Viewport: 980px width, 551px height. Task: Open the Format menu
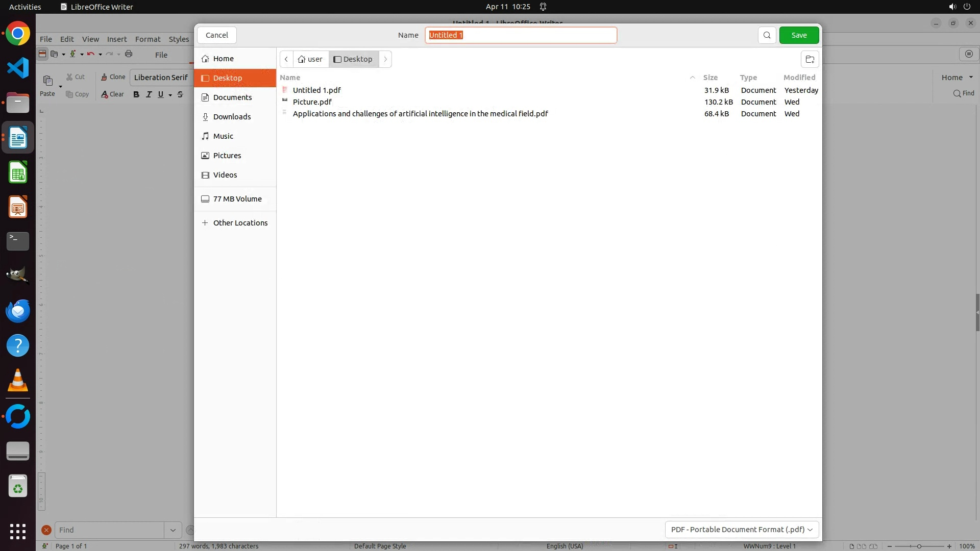click(148, 39)
